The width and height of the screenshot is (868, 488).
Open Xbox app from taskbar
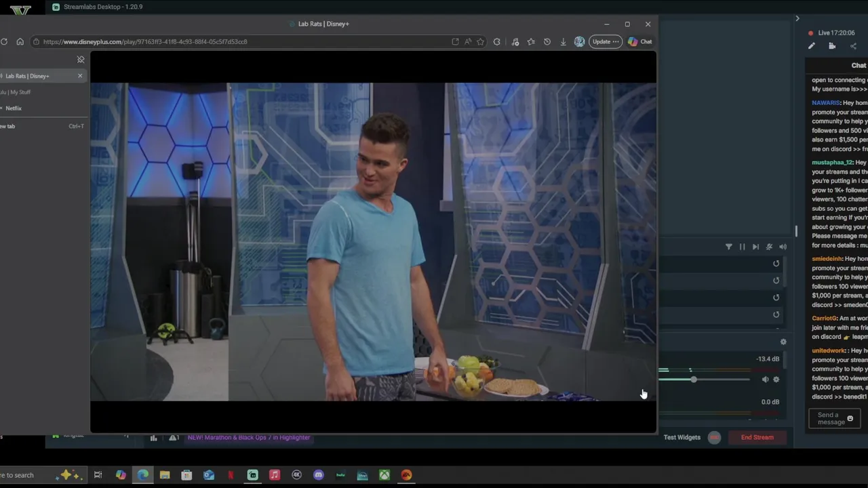pyautogui.click(x=384, y=475)
